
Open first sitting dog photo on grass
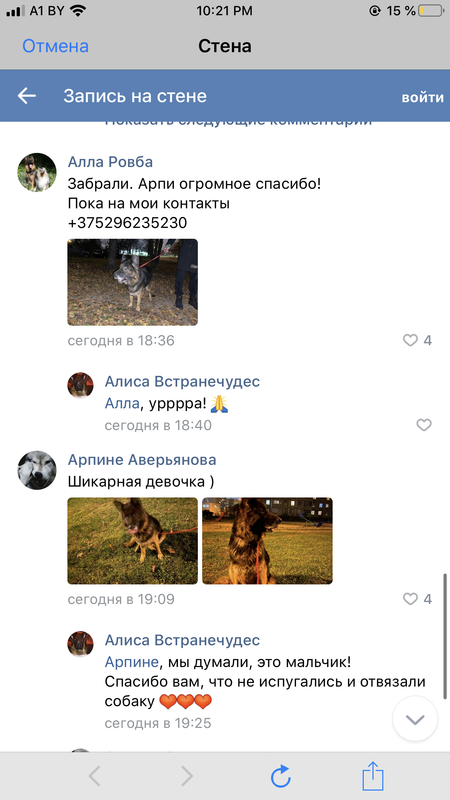pos(133,541)
